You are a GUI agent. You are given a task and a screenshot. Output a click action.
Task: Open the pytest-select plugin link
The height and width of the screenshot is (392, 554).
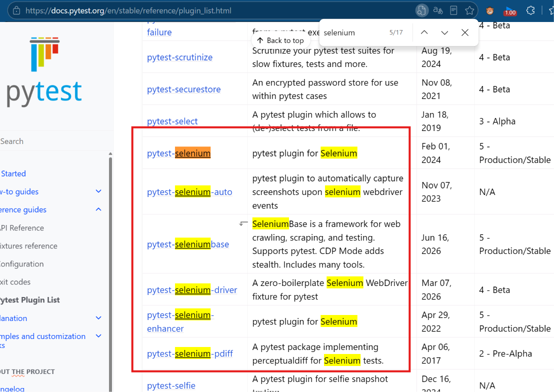tap(172, 121)
